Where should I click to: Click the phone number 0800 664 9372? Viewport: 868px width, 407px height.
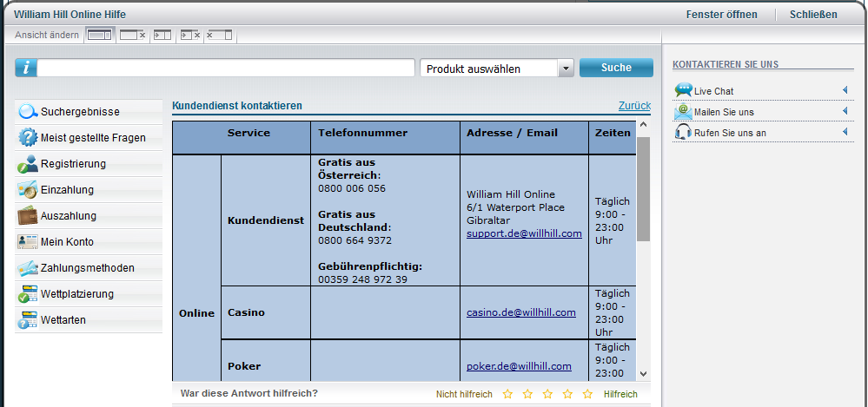coord(354,240)
